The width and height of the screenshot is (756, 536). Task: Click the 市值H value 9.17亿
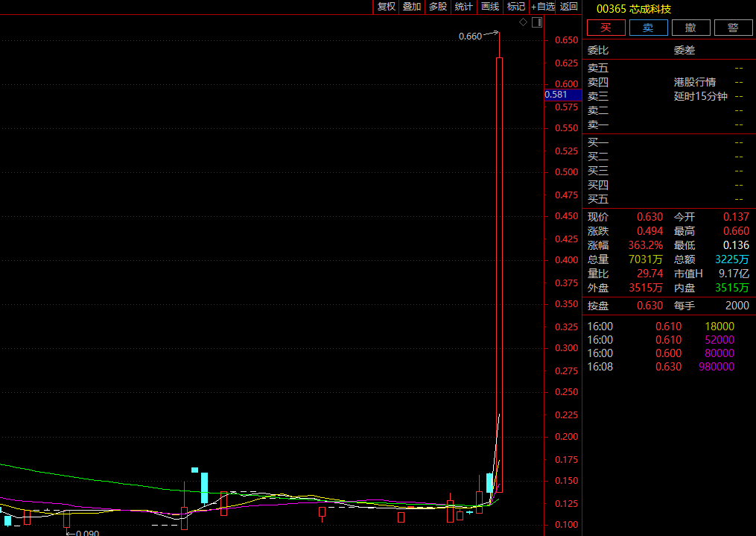click(x=734, y=274)
